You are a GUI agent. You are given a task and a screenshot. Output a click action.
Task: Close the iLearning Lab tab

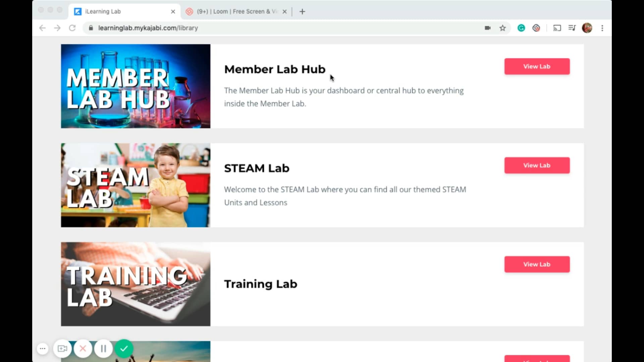pyautogui.click(x=173, y=12)
